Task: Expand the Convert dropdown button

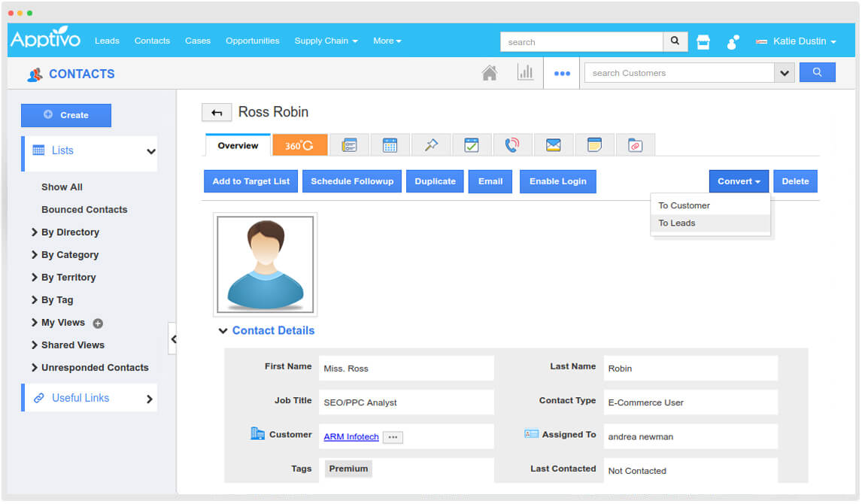Action: pos(738,181)
